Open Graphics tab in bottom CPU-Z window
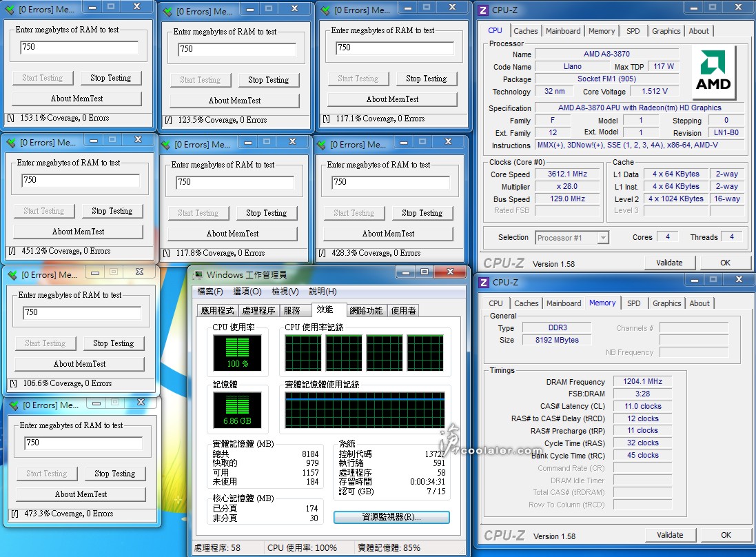The image size is (756, 557). pyautogui.click(x=667, y=303)
